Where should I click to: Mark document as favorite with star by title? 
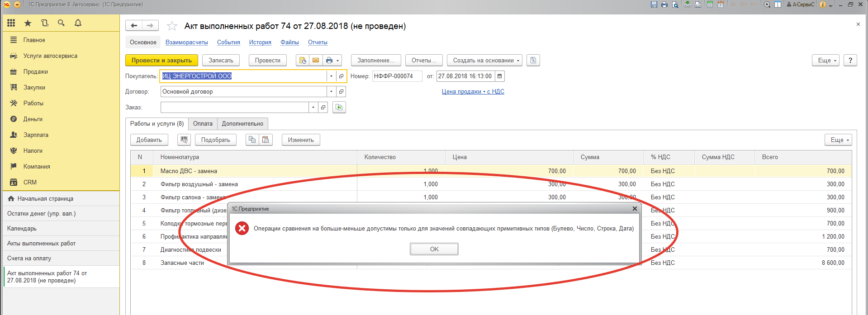point(172,26)
